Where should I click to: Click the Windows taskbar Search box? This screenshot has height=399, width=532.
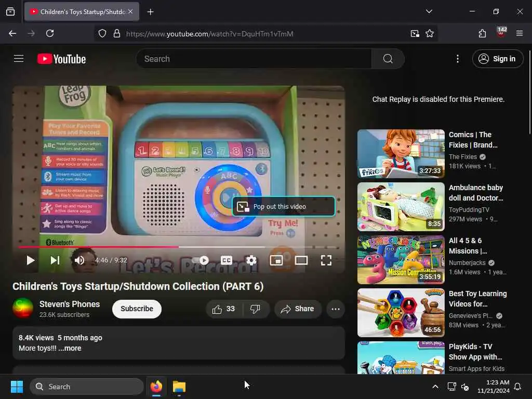pyautogui.click(x=87, y=387)
